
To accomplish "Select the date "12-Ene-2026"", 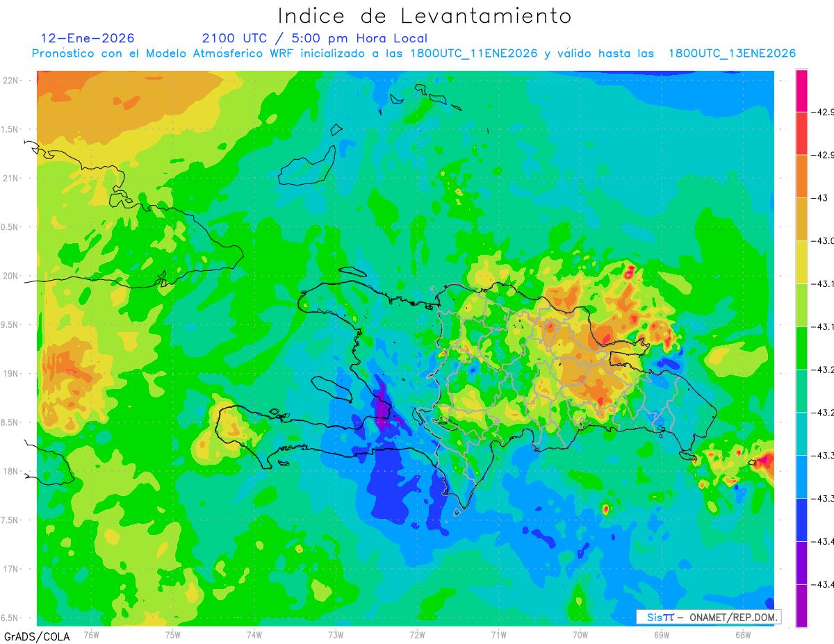I will point(88,38).
